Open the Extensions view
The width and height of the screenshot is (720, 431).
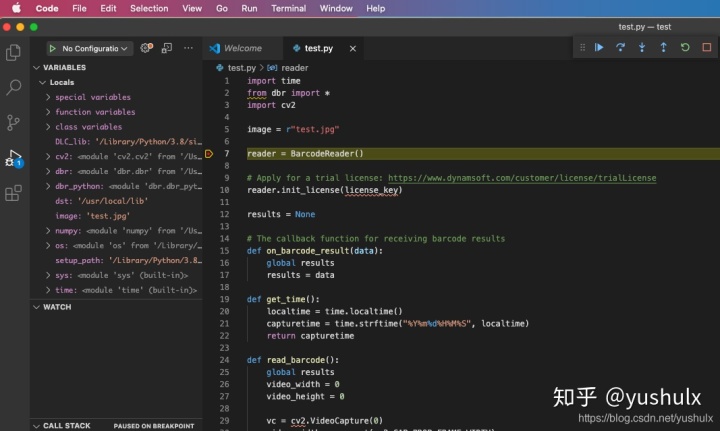point(13,193)
